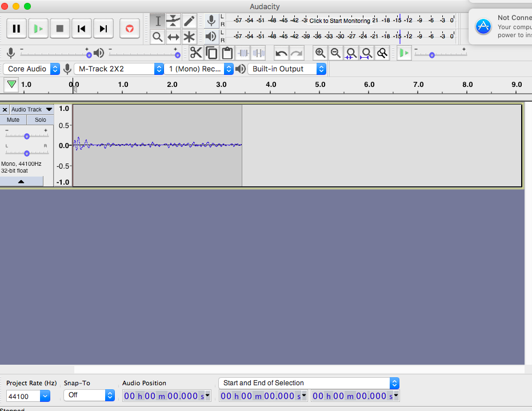Select the Time Shift tool
This screenshot has height=411, width=532.
pyautogui.click(x=173, y=37)
